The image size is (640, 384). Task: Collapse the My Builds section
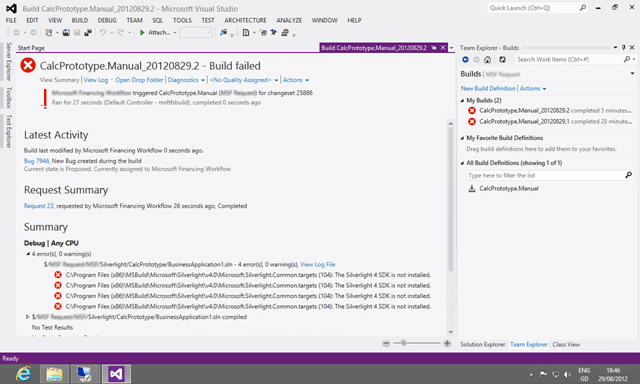coord(462,100)
